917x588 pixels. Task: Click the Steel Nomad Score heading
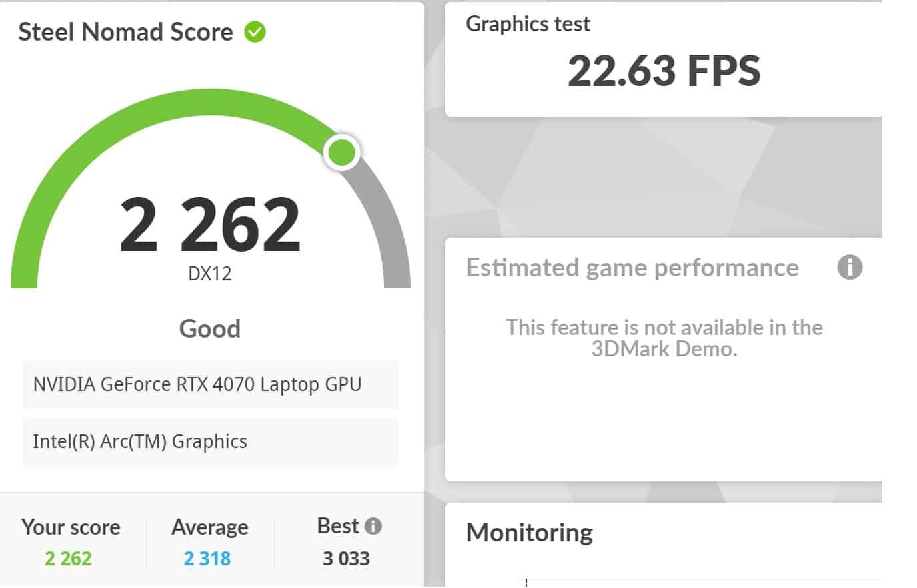[x=125, y=32]
